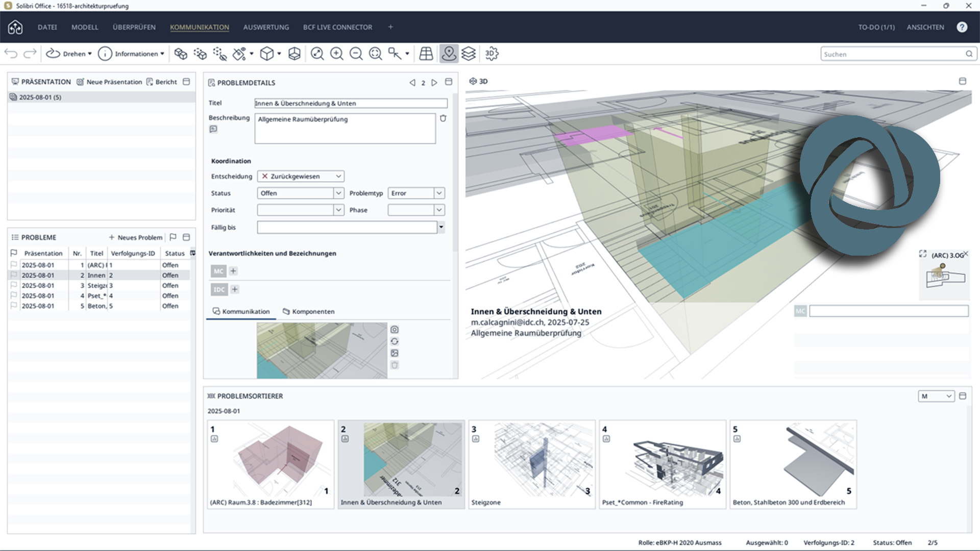Click the flag icon in PROBLEME header
The height and width of the screenshot is (551, 980).
coord(173,237)
